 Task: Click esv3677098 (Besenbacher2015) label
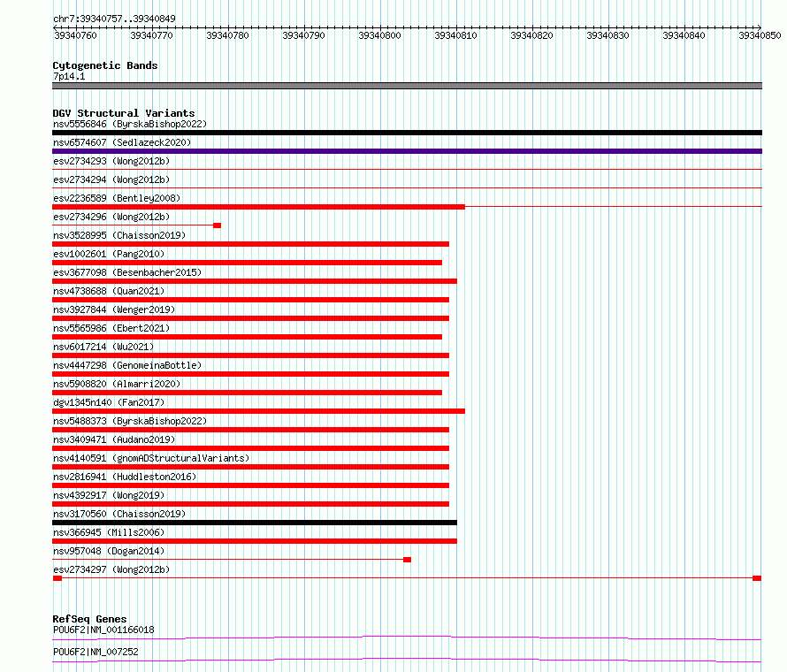(x=127, y=272)
